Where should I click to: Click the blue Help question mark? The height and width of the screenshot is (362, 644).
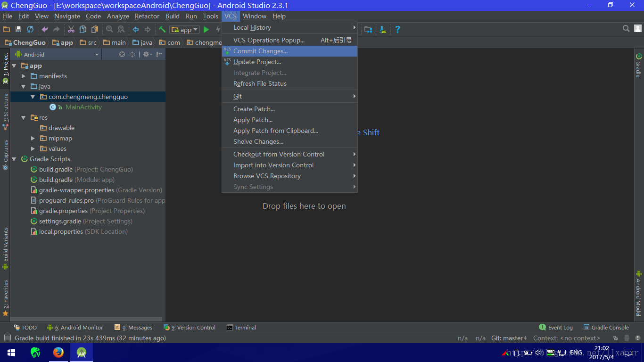(x=397, y=29)
